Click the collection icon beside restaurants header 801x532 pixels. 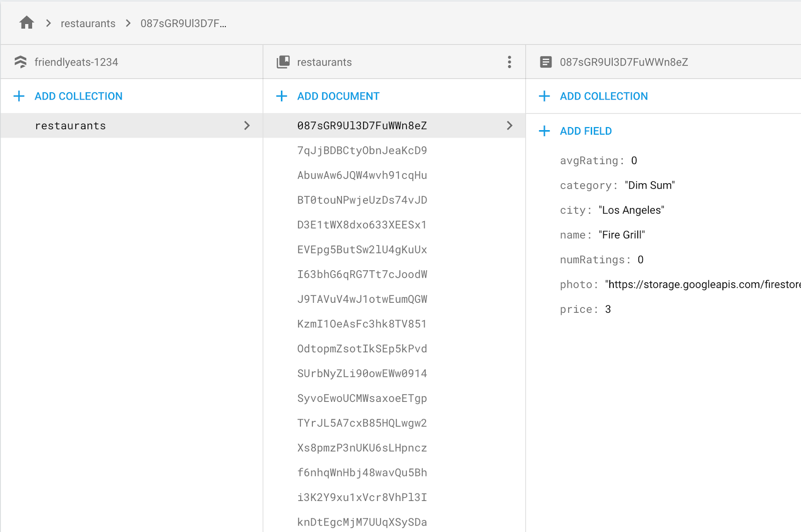(283, 62)
